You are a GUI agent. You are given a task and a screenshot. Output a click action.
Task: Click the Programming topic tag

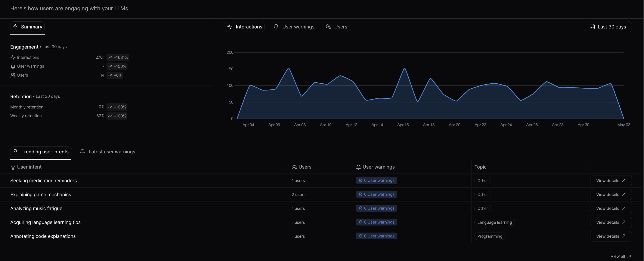pos(489,236)
